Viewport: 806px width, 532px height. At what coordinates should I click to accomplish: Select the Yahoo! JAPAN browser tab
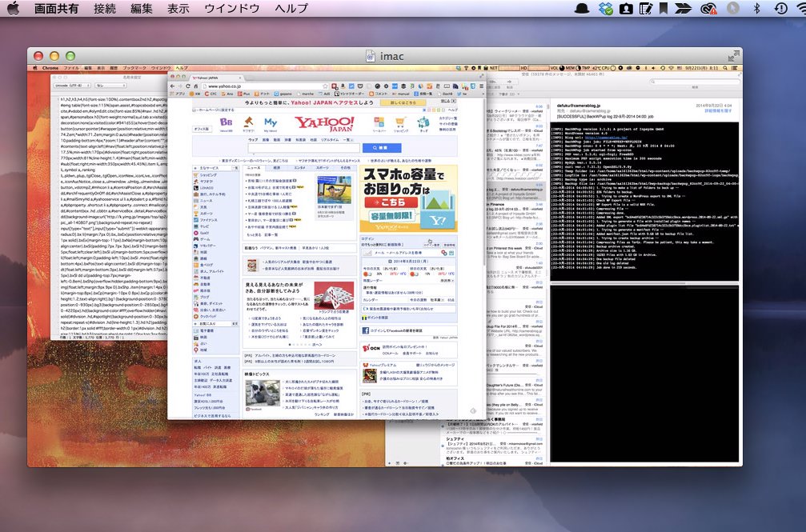pos(216,78)
